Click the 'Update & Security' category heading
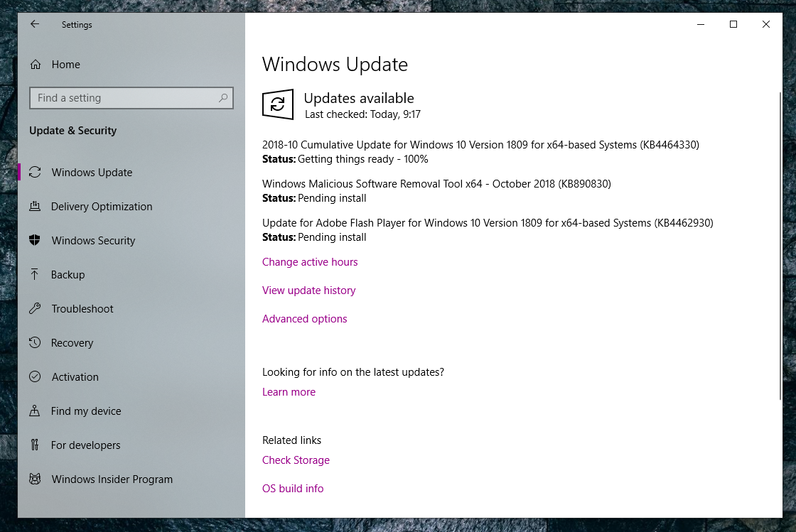The height and width of the screenshot is (532, 796). 73,131
